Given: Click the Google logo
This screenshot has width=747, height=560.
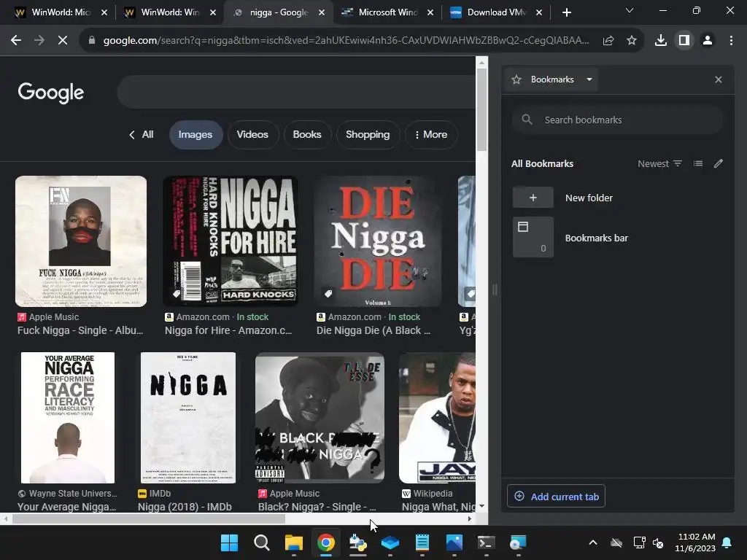Looking at the screenshot, I should 51,93.
